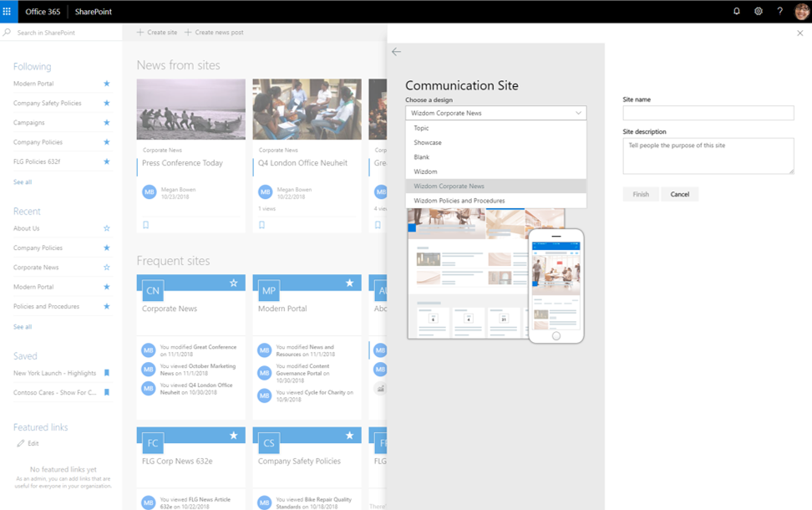
Task: Click the MP site tile icon
Action: (269, 291)
